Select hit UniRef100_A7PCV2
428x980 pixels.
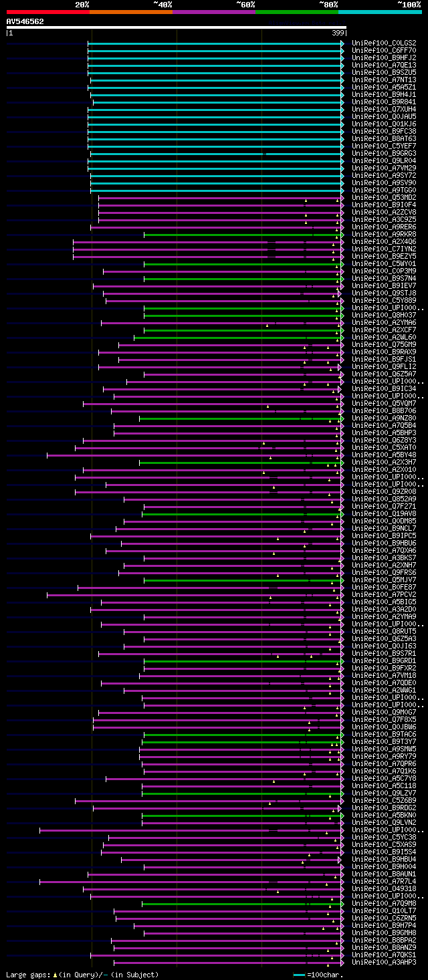pyautogui.click(x=383, y=595)
